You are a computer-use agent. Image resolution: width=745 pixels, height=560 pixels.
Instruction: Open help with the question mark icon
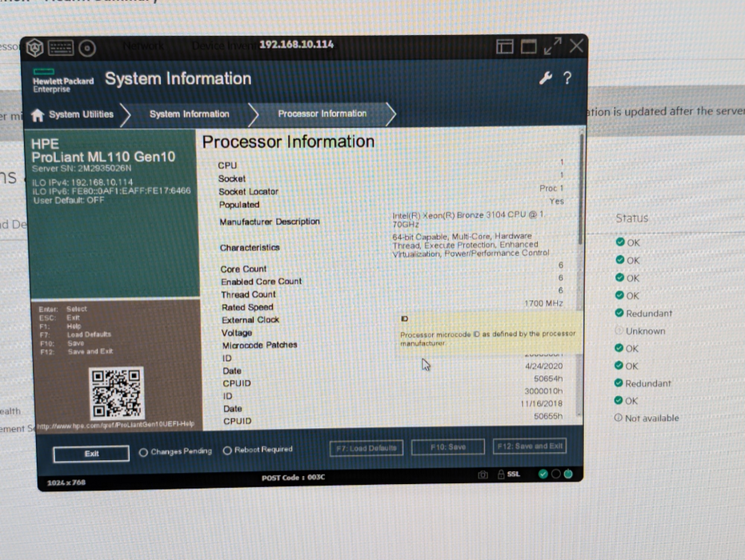567,78
